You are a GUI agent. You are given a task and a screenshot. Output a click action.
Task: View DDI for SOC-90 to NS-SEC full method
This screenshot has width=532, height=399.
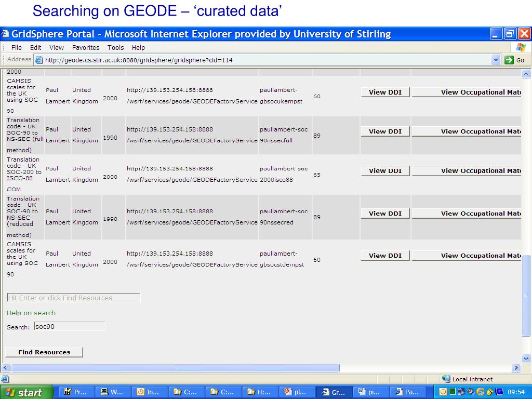tap(385, 131)
